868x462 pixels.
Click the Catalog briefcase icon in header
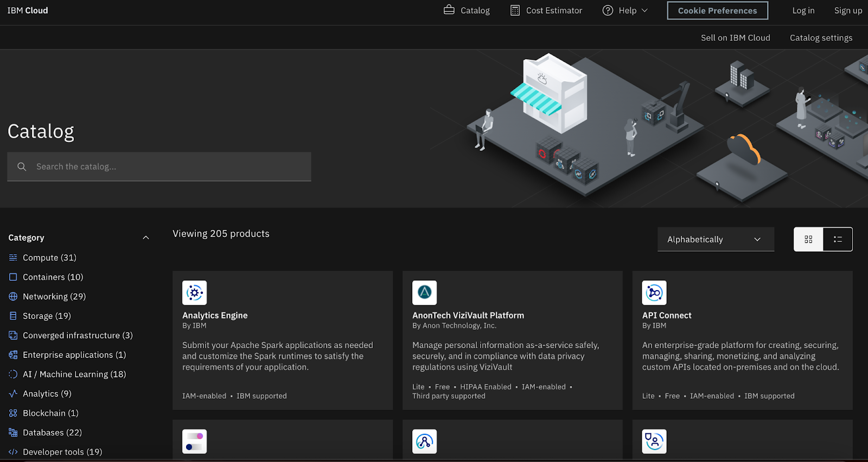click(449, 10)
